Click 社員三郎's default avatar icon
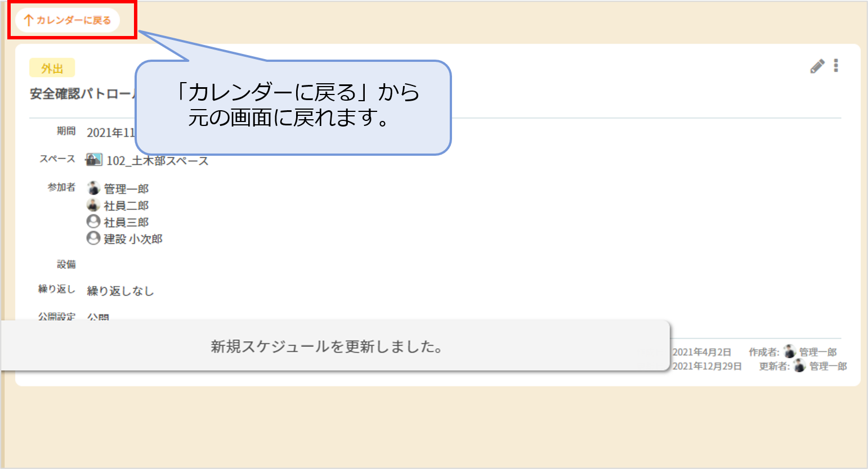 point(93,222)
